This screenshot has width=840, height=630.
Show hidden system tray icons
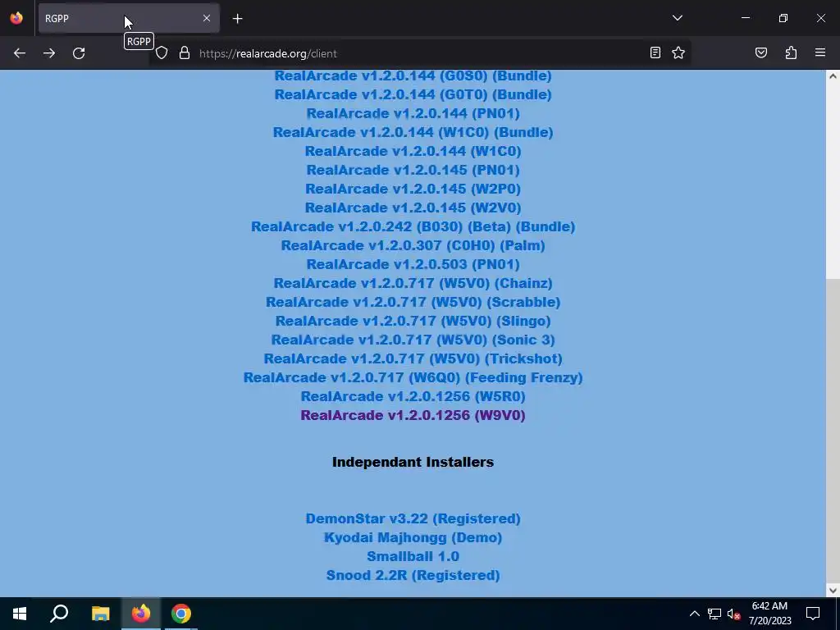[694, 614]
